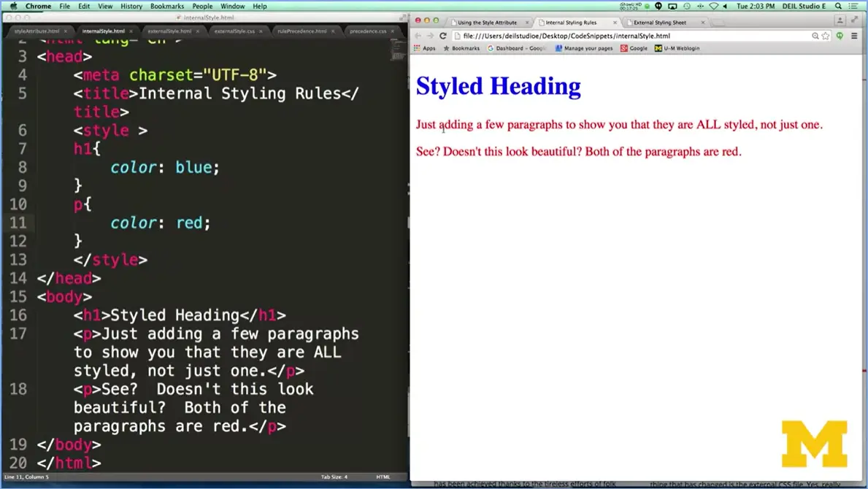Open the Bookmarks menu in menu bar

[167, 6]
